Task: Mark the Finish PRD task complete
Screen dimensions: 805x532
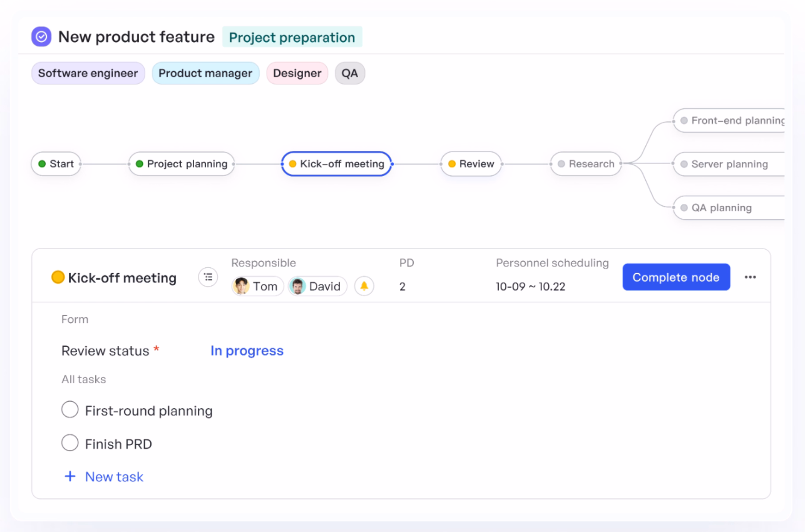Action: point(70,443)
